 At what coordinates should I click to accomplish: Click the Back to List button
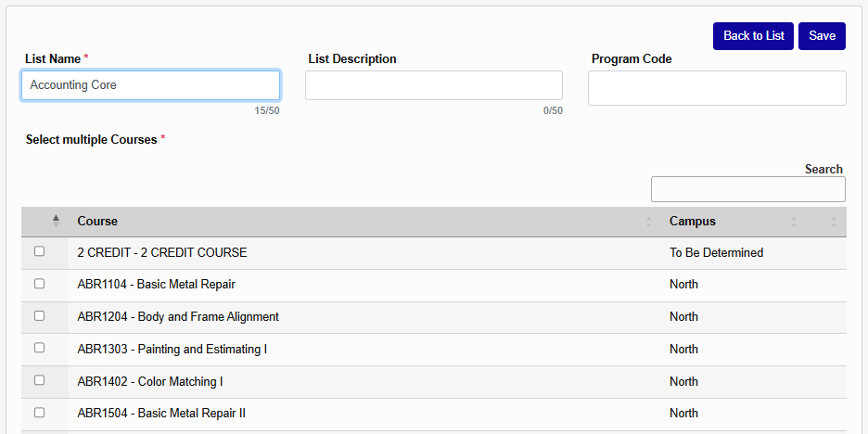(x=753, y=36)
